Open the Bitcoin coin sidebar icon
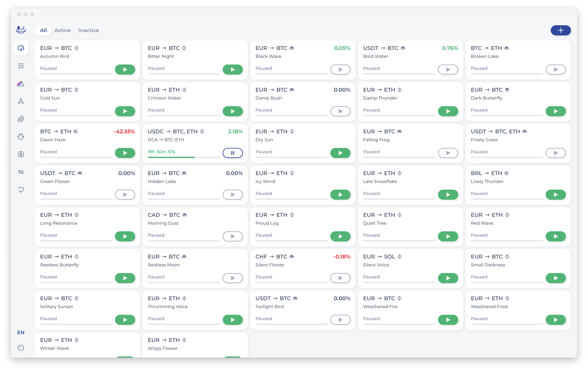 (x=21, y=154)
